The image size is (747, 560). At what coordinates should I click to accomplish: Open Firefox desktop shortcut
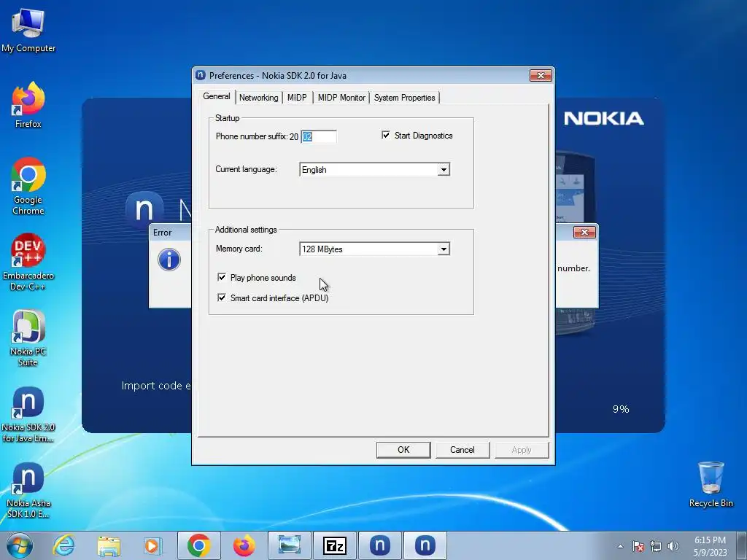[28, 105]
